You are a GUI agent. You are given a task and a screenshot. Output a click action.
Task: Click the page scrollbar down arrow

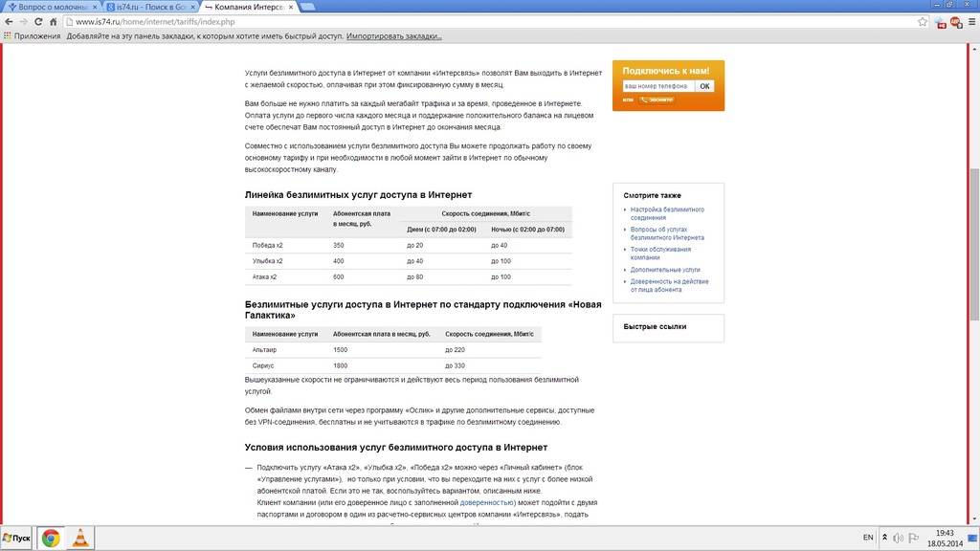tap(974, 518)
